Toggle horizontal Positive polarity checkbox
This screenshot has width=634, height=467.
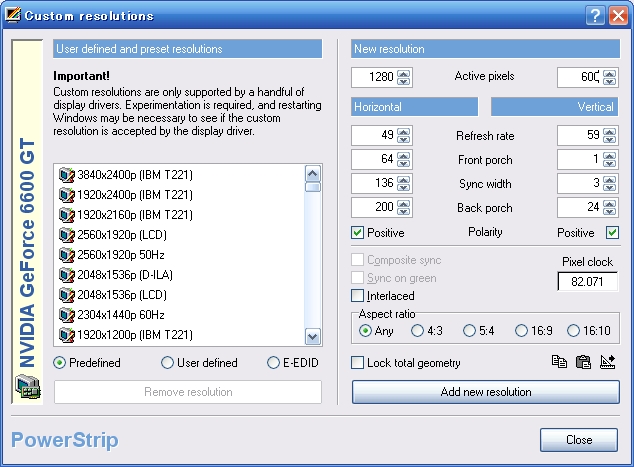click(357, 232)
